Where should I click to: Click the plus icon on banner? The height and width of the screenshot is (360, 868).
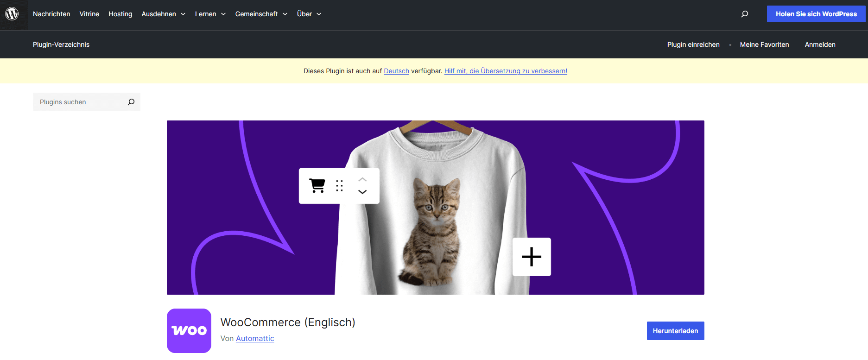pyautogui.click(x=532, y=257)
